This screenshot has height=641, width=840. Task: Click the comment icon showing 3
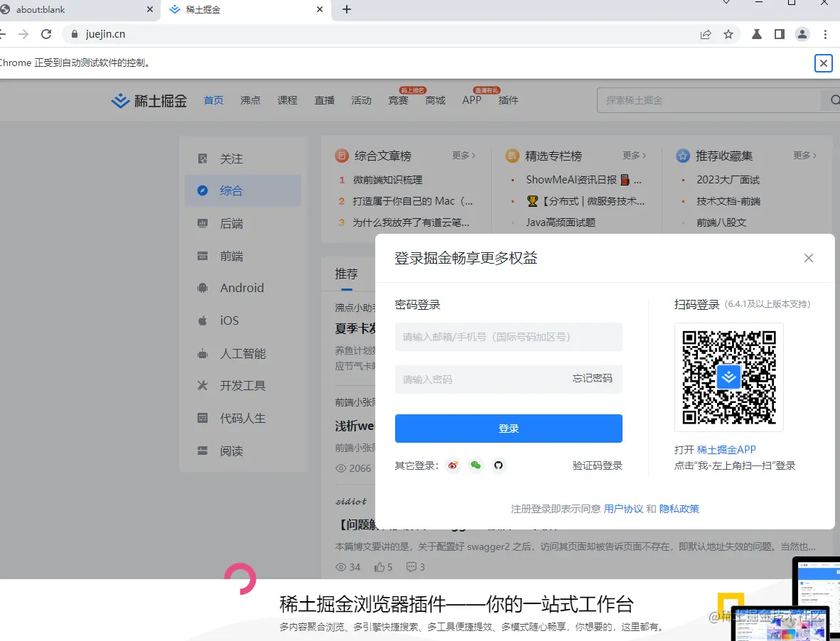point(411,566)
